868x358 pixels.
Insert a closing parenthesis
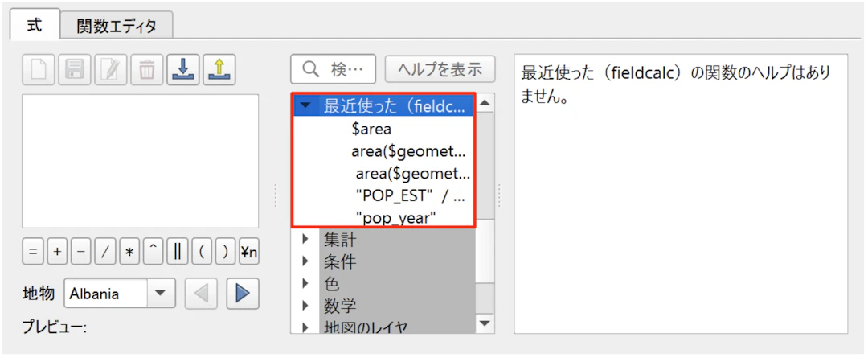[x=226, y=252]
